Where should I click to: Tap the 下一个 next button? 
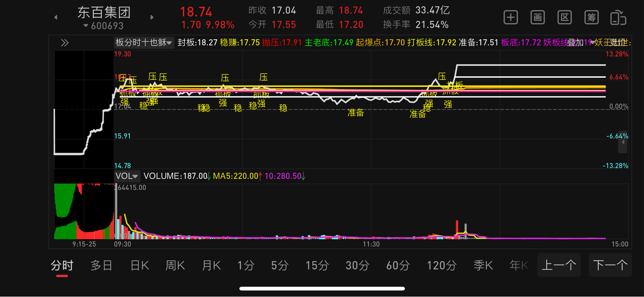coord(610,265)
